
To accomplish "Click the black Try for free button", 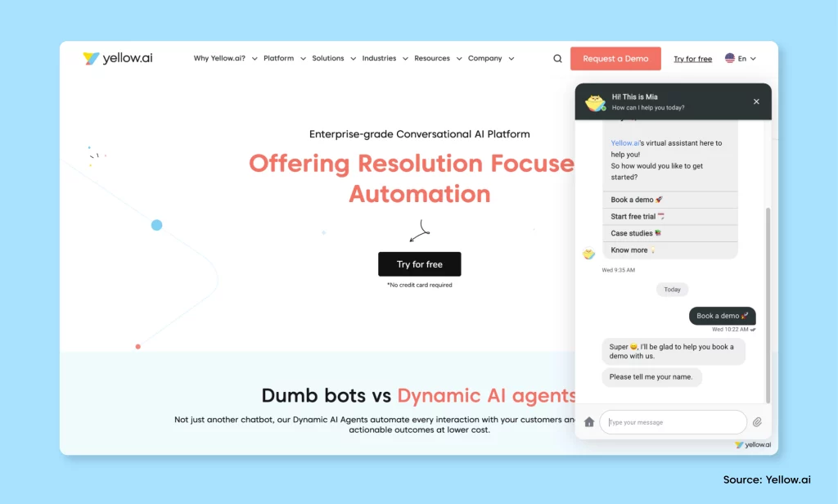I will tap(420, 264).
